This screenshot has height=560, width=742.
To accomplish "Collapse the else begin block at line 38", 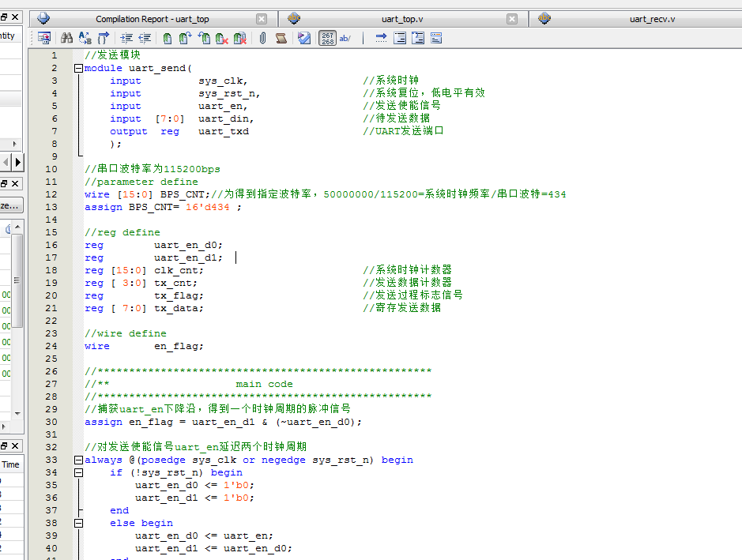I will [78, 523].
